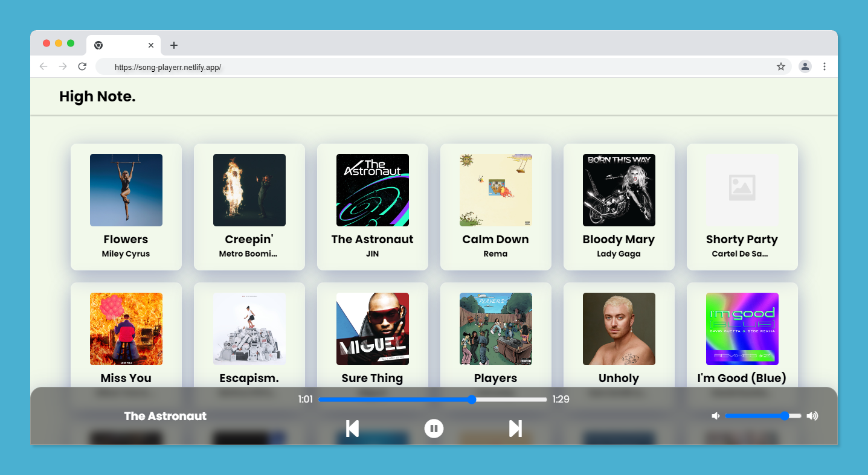868x475 pixels.
Task: Click the browser back arrow
Action: (43, 66)
